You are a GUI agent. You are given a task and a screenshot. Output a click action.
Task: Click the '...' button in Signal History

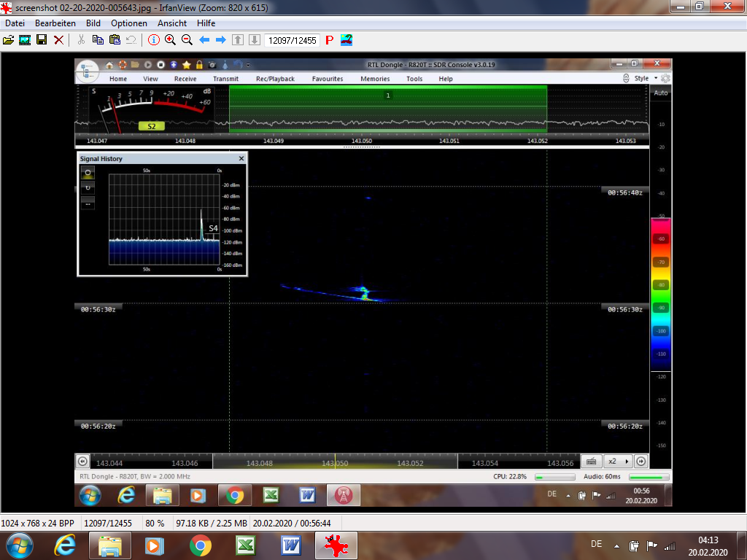[x=88, y=203]
